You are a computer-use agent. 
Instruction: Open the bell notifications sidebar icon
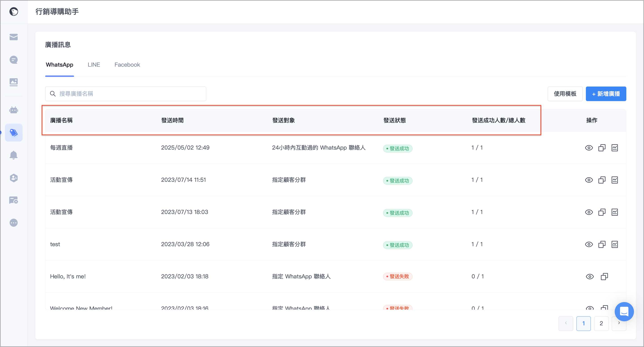click(x=14, y=155)
